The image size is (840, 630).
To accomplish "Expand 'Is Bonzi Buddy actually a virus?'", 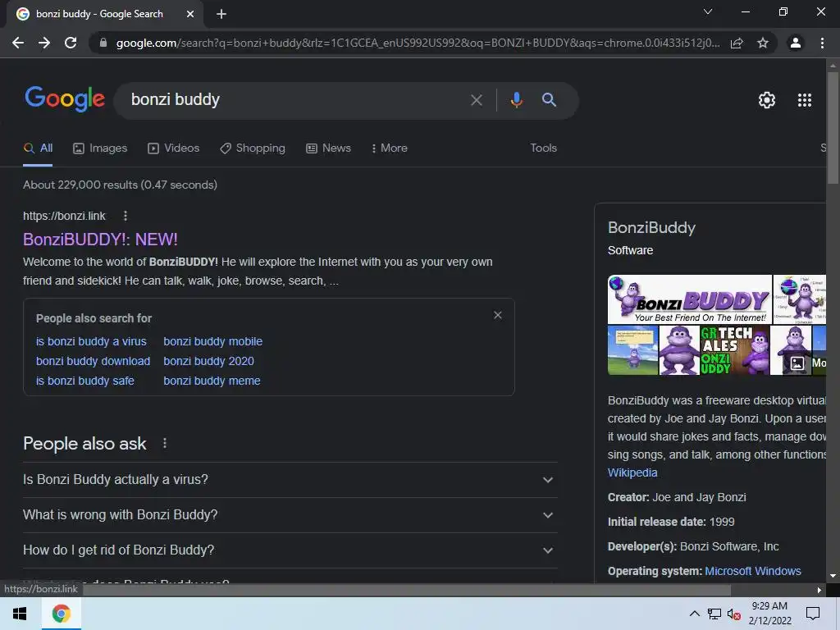I will point(290,479).
